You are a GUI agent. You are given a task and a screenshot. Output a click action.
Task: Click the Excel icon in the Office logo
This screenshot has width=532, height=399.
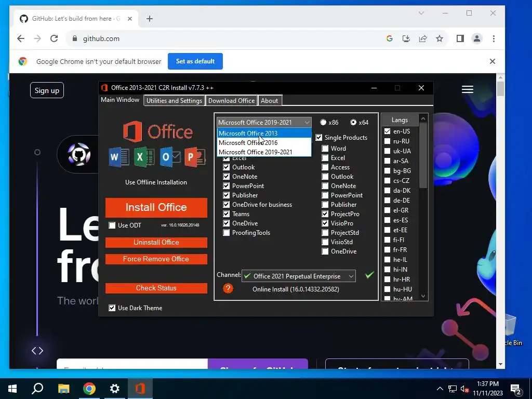(x=144, y=157)
